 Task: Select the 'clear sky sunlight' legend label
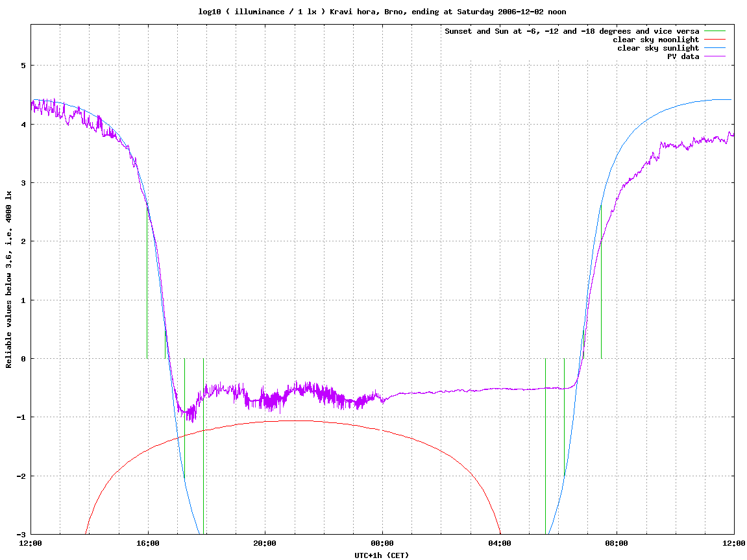[658, 48]
